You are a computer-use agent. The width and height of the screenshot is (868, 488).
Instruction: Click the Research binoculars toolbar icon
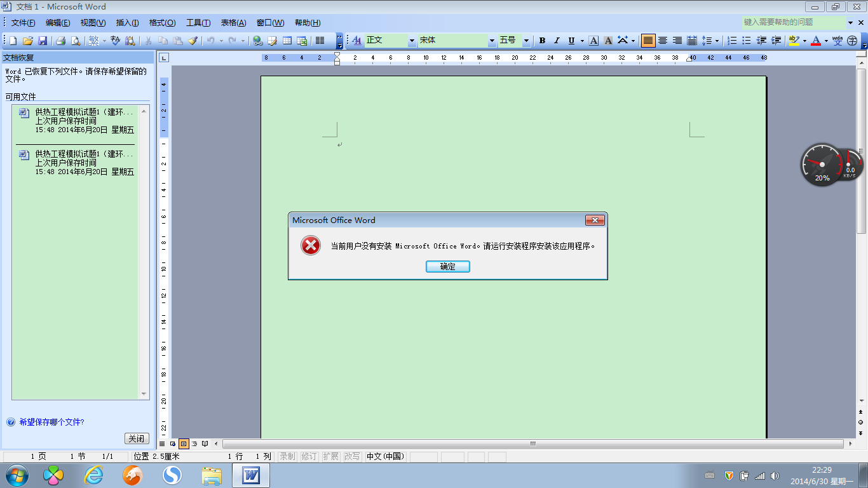(130, 41)
